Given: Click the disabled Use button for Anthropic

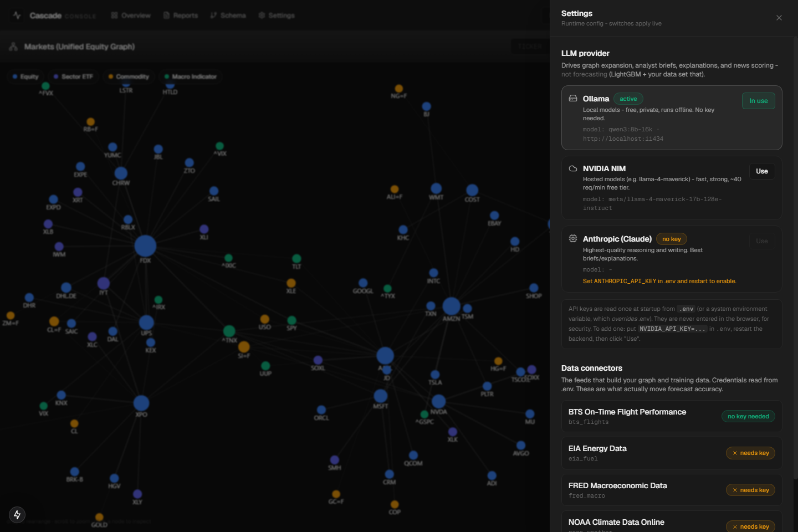Looking at the screenshot, I should [762, 241].
